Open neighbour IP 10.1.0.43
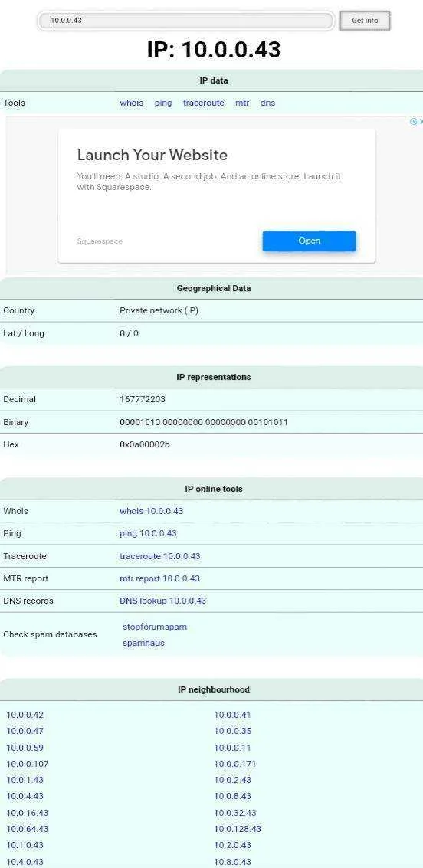Image resolution: width=423 pixels, height=868 pixels. 25,845
